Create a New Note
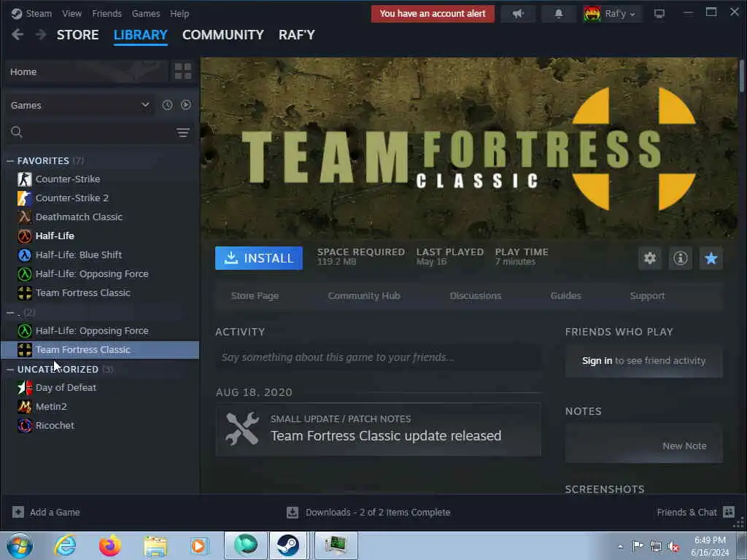 pos(684,446)
